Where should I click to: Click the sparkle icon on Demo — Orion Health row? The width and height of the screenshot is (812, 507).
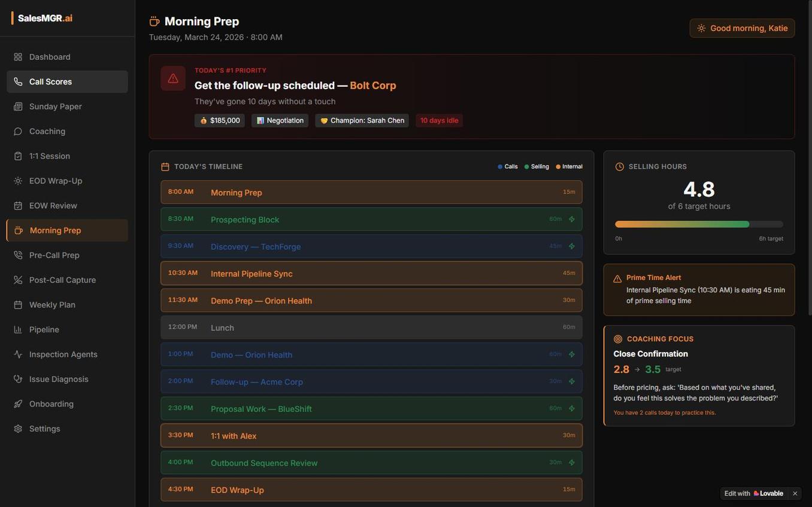572,354
